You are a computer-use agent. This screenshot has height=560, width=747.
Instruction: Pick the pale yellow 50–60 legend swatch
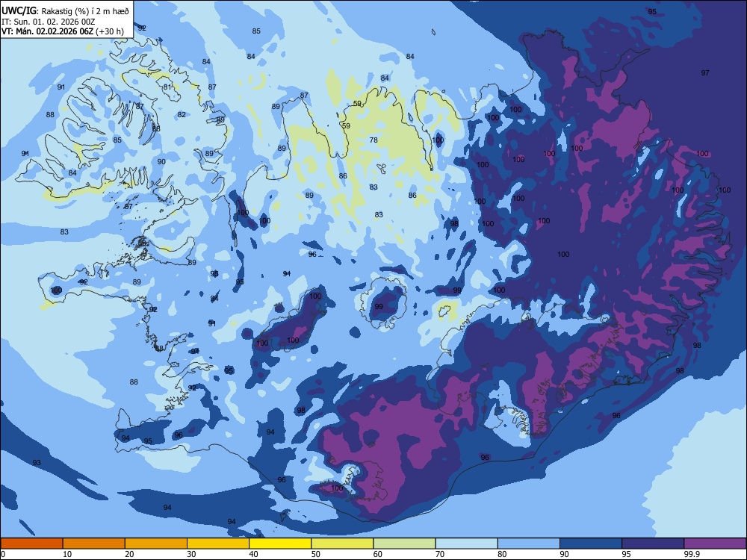[342, 544]
